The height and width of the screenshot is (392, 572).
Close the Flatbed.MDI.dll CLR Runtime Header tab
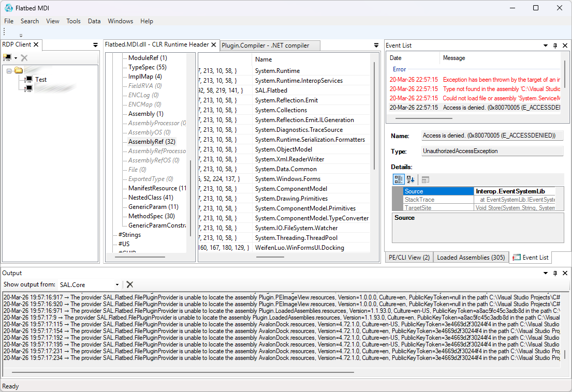tap(214, 45)
